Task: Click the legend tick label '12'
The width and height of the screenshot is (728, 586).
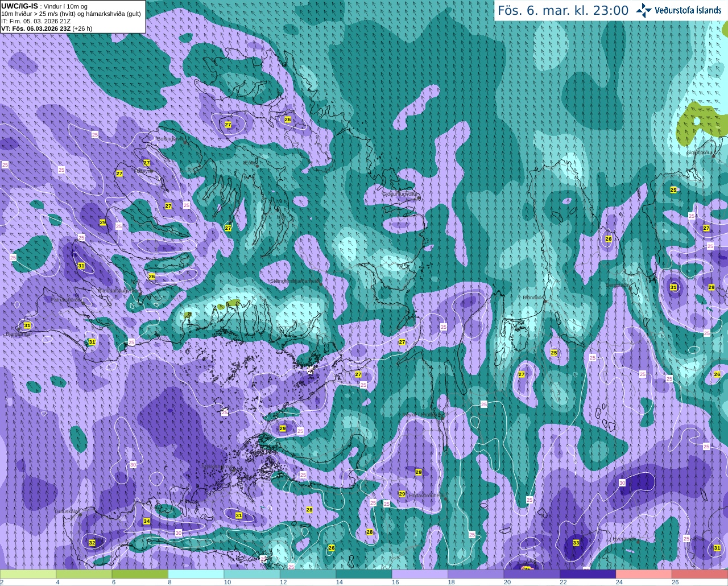Action: tap(283, 582)
